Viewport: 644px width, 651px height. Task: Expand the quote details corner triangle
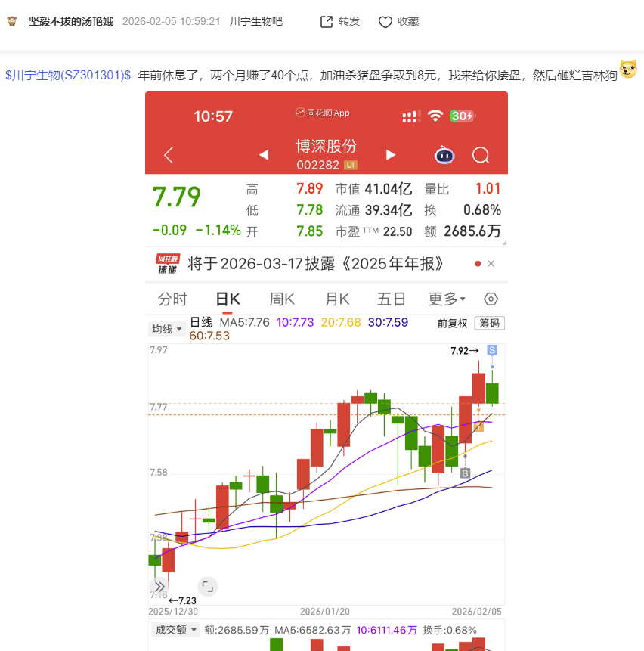504,243
